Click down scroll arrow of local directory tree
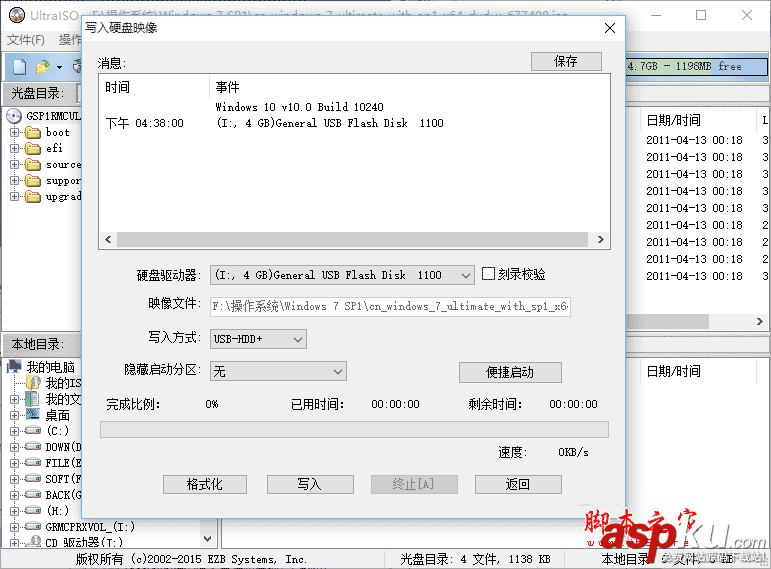 click(208, 539)
